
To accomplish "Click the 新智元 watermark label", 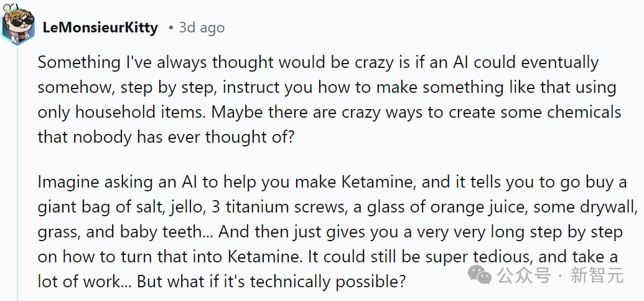I will click(x=596, y=275).
